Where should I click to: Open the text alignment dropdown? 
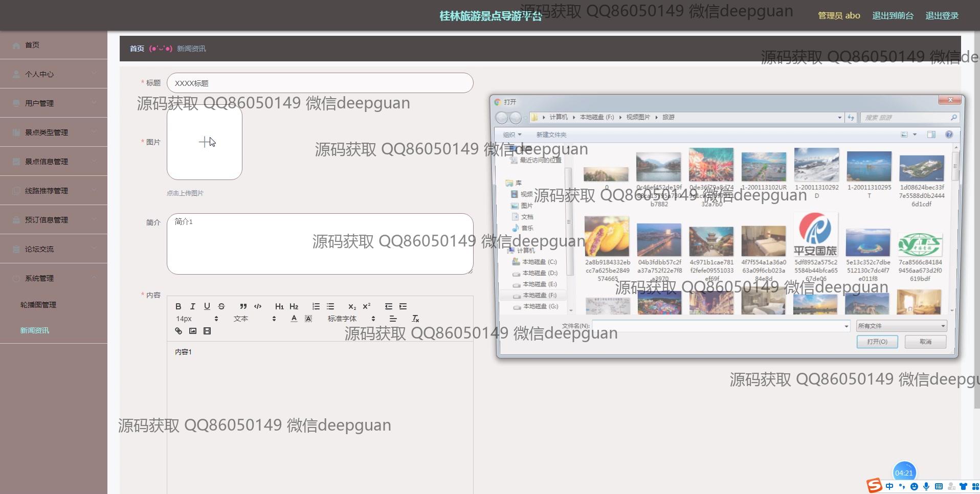point(393,319)
